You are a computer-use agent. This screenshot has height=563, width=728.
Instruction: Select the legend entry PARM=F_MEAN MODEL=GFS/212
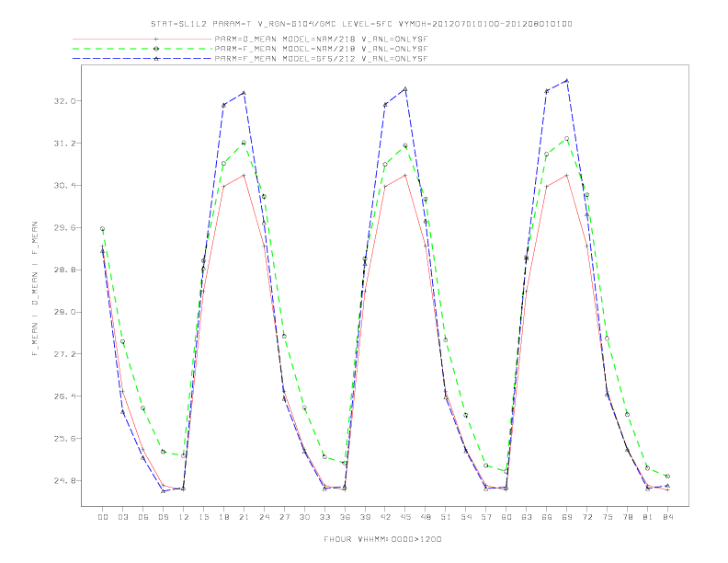[321, 59]
